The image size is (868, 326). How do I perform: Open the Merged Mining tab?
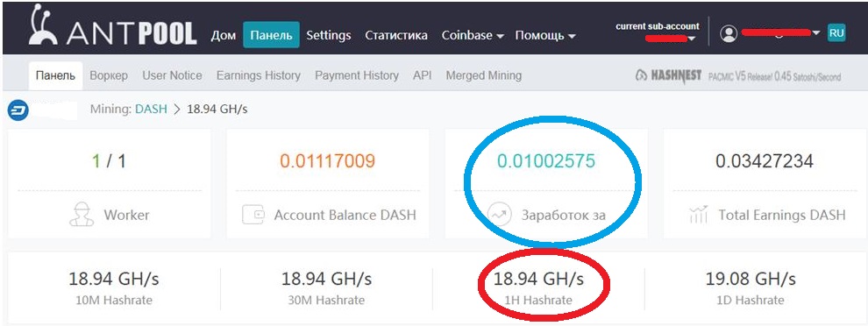(x=483, y=75)
